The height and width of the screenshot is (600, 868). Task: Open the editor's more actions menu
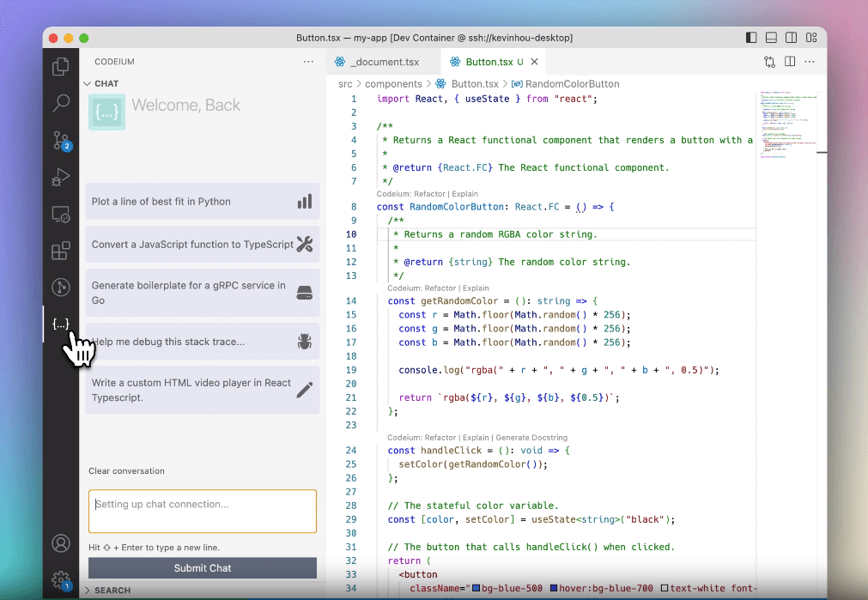810,61
